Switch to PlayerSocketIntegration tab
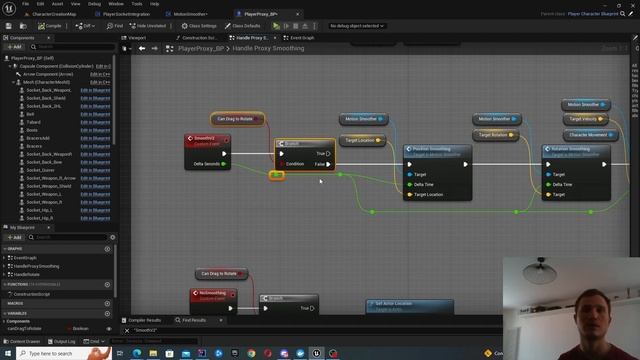 [126, 14]
